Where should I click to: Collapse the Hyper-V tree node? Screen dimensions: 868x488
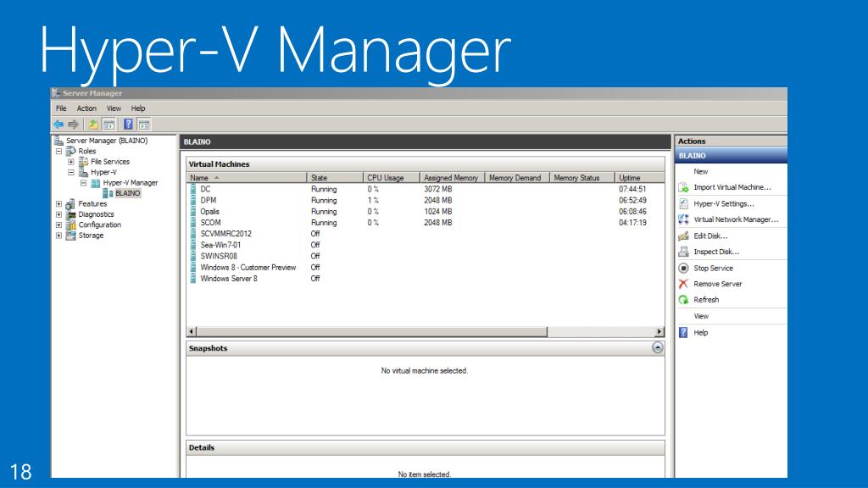71,172
